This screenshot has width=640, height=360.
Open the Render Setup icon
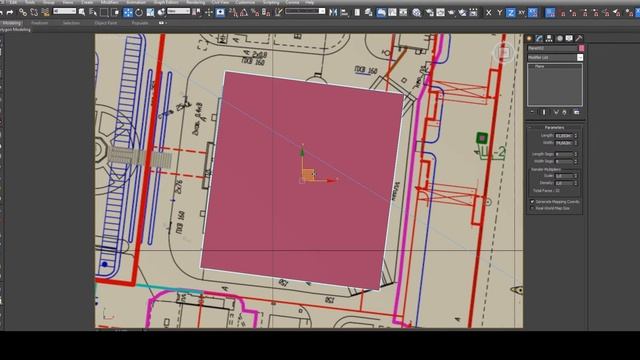click(429, 13)
